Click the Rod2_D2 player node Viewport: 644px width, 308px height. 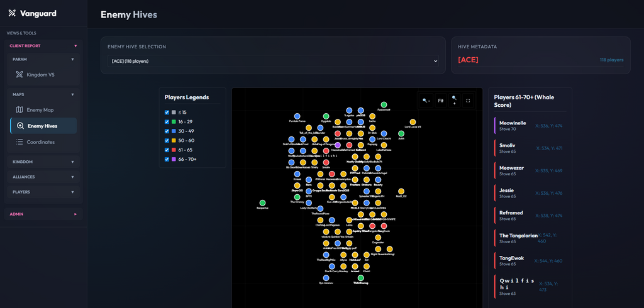coord(401,191)
